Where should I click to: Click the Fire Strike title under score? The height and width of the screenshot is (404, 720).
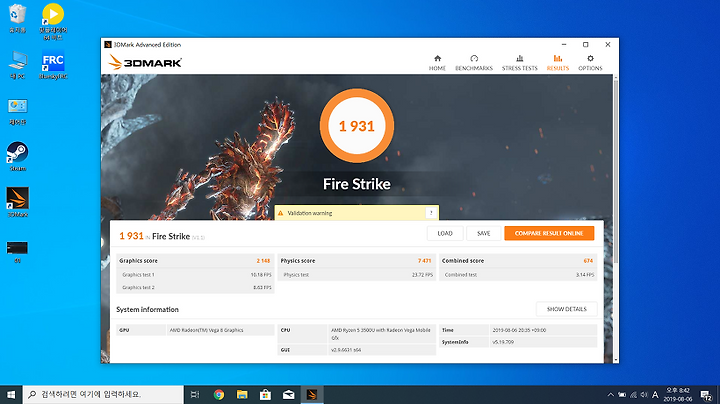(x=357, y=184)
